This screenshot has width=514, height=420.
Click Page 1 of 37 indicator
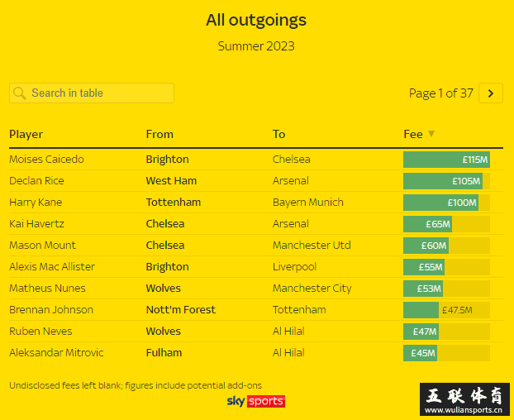(441, 93)
